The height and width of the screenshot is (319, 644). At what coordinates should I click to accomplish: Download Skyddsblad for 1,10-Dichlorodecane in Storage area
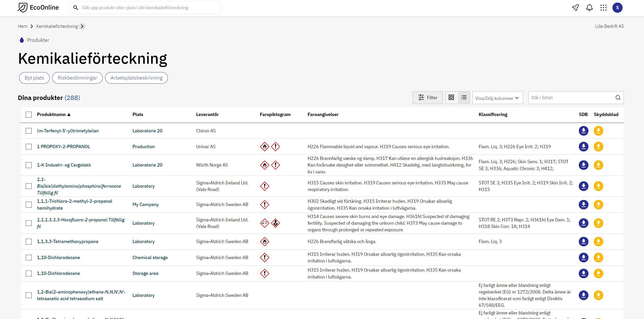tap(598, 273)
